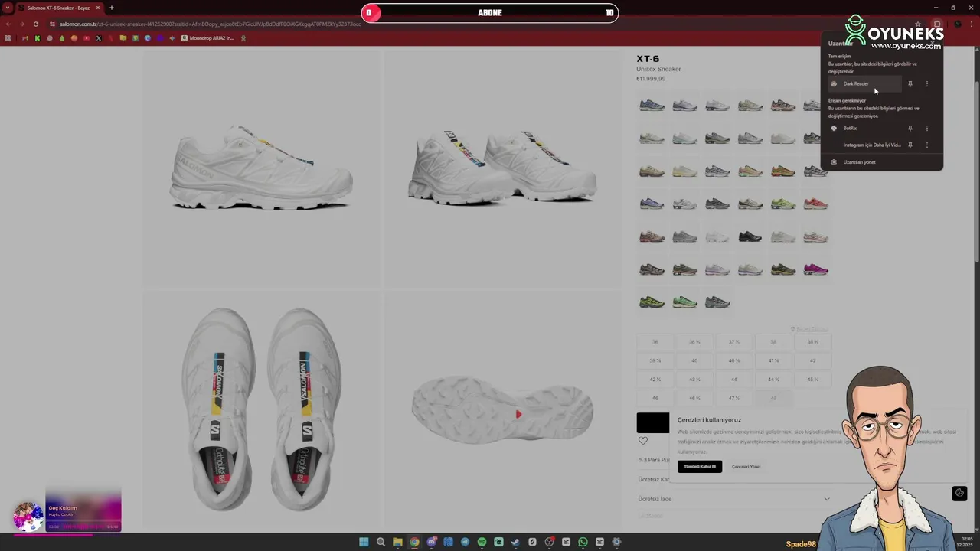This screenshot has height=551, width=980.
Task: Reload the Salomon page
Action: point(35,24)
